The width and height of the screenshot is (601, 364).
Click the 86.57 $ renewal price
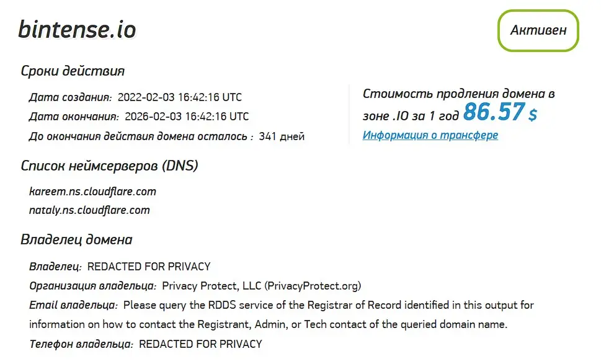(499, 113)
